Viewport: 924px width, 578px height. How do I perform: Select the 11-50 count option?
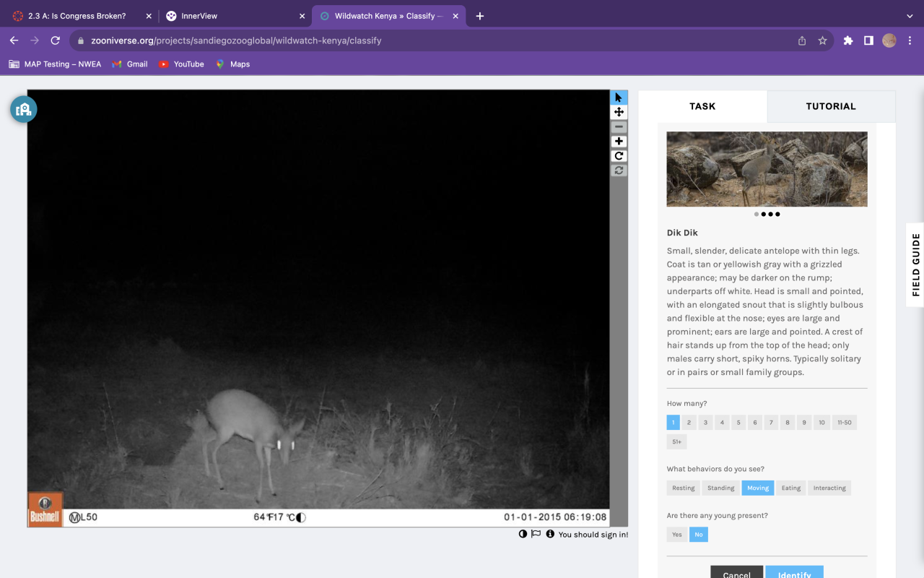845,423
